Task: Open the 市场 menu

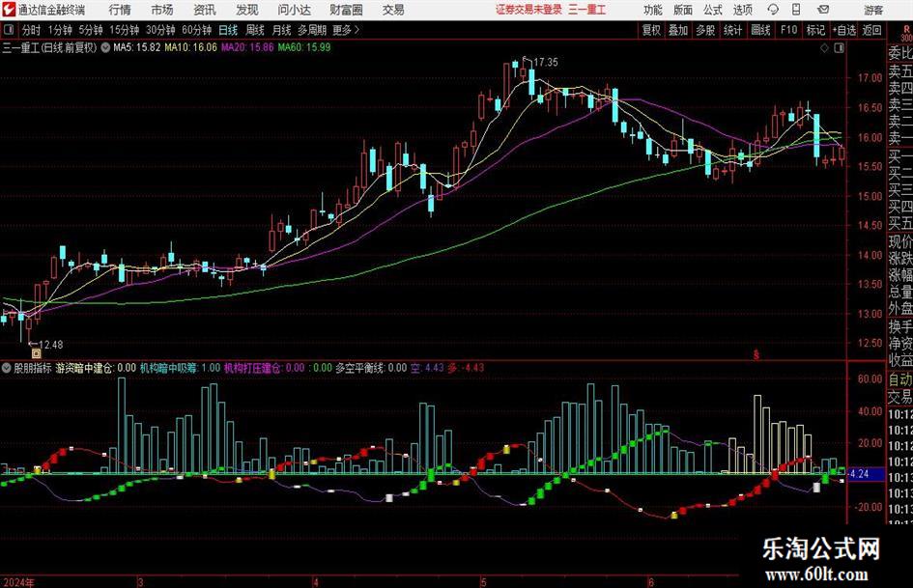Action: point(162,10)
